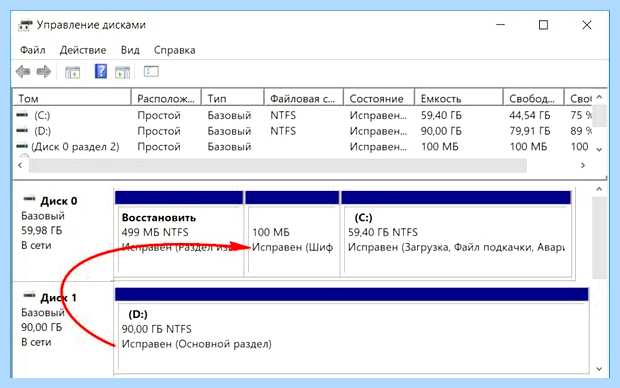The width and height of the screenshot is (620, 388).
Task: Open the Действие menu
Action: click(83, 50)
